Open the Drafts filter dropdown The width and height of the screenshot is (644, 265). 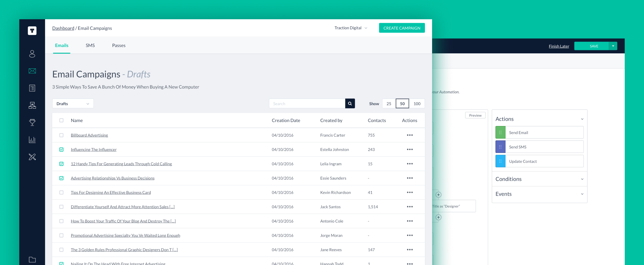coord(73,104)
